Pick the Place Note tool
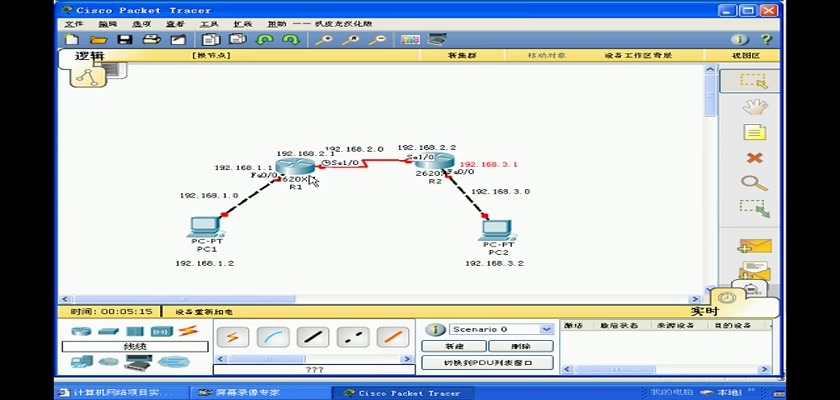The height and width of the screenshot is (400, 840). [754, 132]
